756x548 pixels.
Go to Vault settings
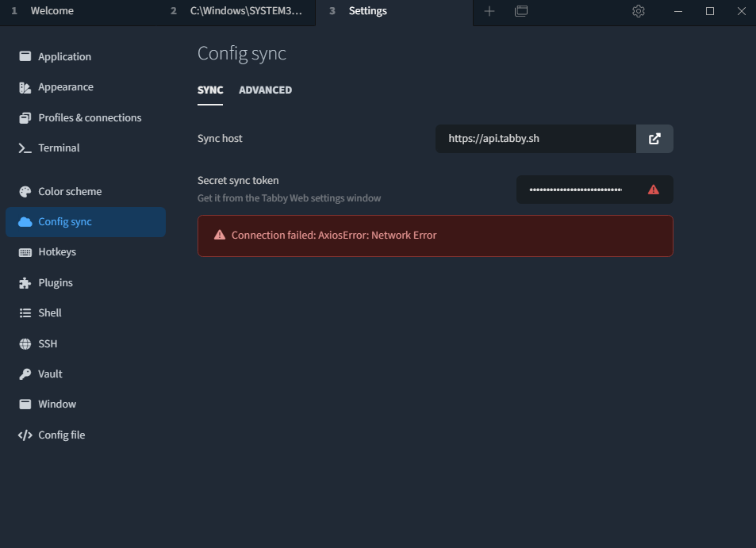coord(86,374)
